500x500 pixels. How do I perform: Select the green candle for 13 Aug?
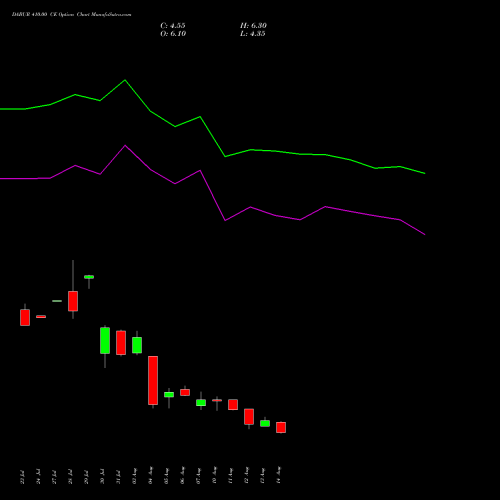265,423
